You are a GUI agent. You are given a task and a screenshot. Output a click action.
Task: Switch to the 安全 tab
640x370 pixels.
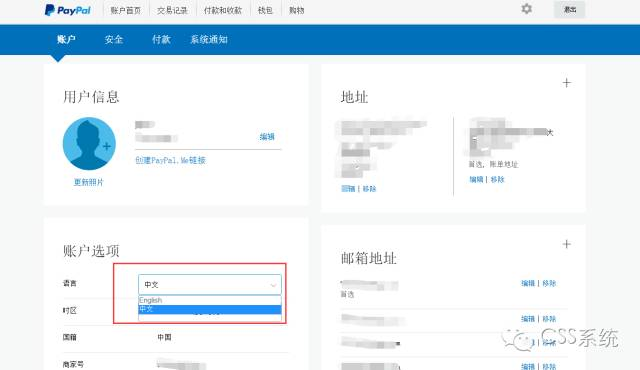[113, 40]
